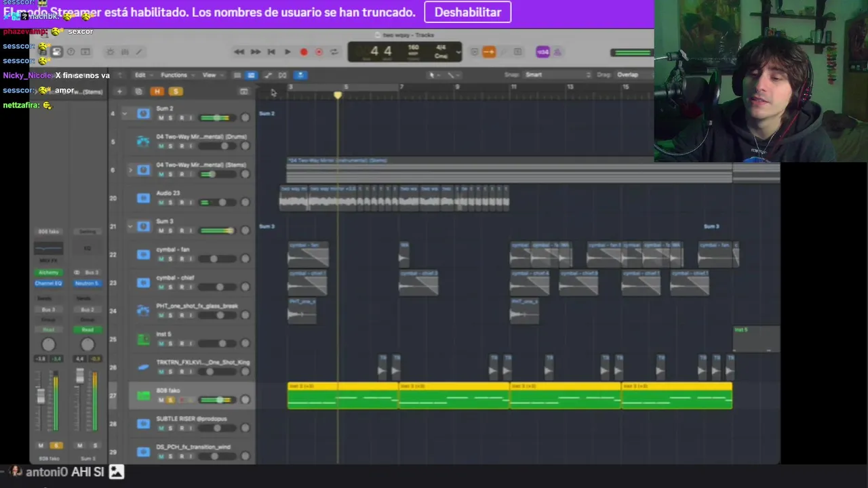Toggle the orange Replace mode button
This screenshot has height=488, width=868.
click(x=489, y=52)
